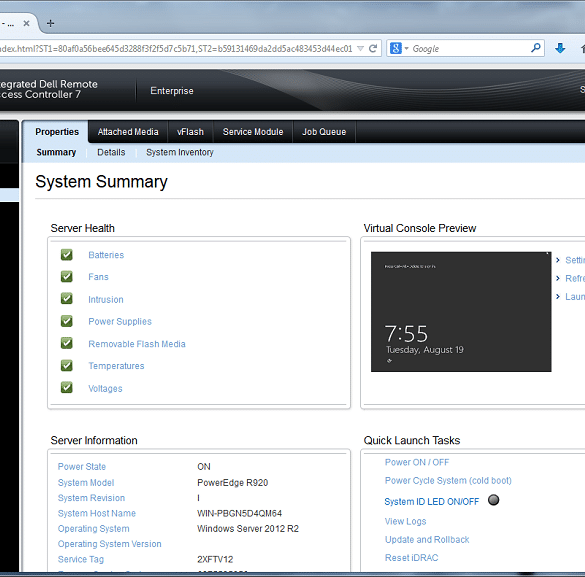Image resolution: width=585 pixels, height=577 pixels.
Task: Click the Operating System label link
Action: [x=94, y=529]
